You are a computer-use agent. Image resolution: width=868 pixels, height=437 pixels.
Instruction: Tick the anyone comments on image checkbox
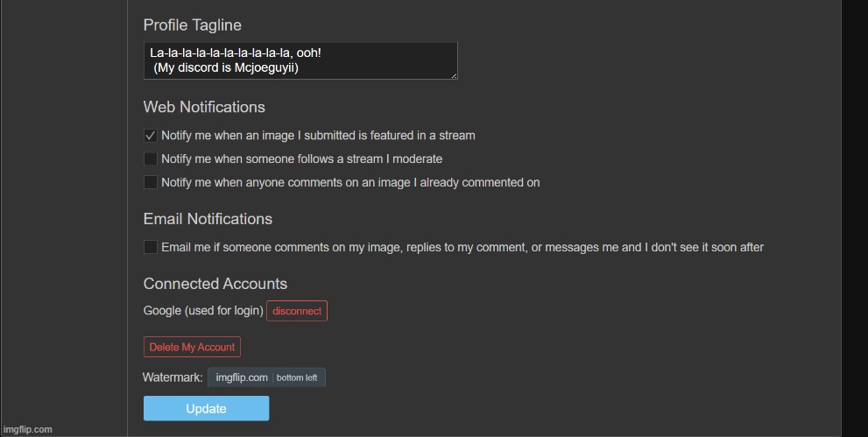[151, 182]
